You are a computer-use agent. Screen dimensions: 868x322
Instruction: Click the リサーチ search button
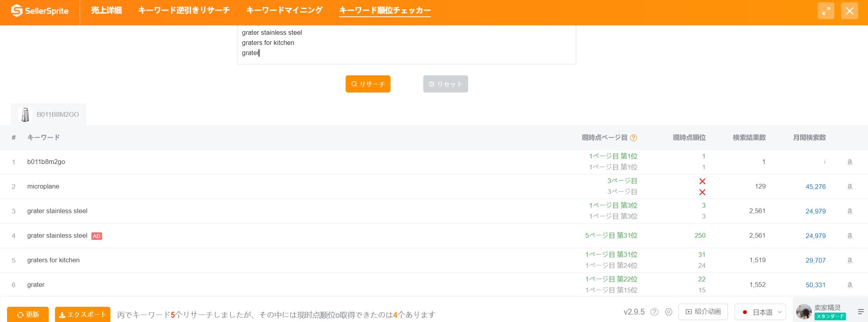tap(368, 84)
